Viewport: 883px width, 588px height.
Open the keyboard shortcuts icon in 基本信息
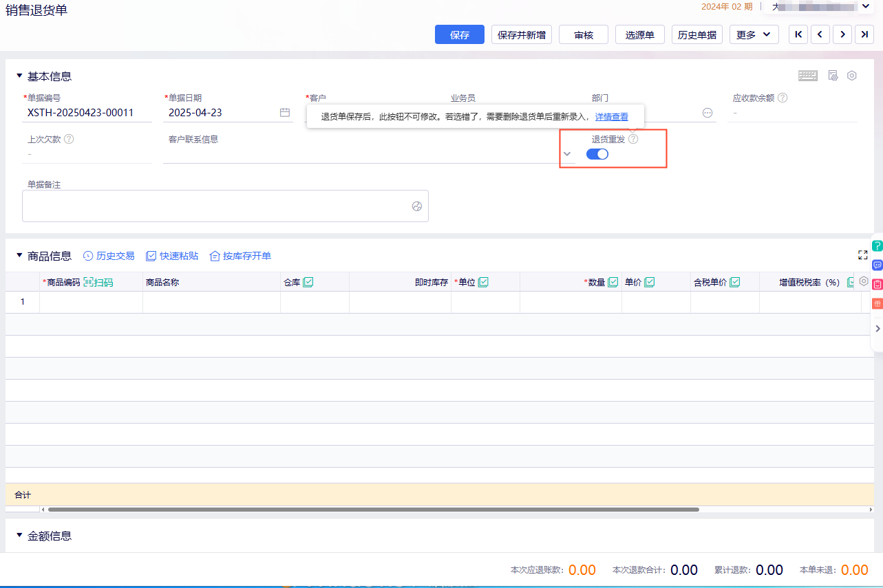808,76
